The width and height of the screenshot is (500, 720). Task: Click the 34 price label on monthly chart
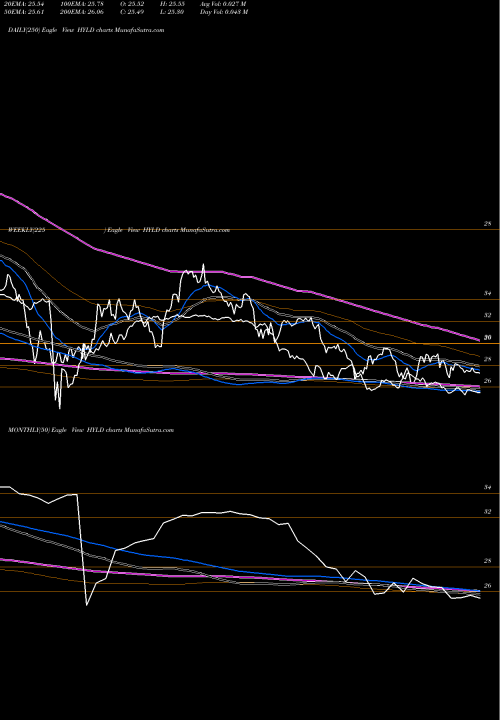[x=488, y=487]
